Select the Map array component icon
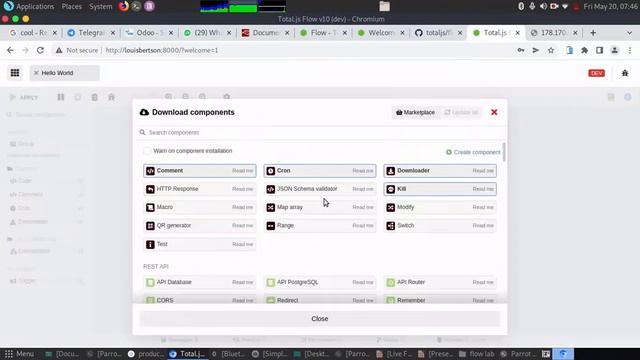This screenshot has width=640, height=360. coord(271,207)
